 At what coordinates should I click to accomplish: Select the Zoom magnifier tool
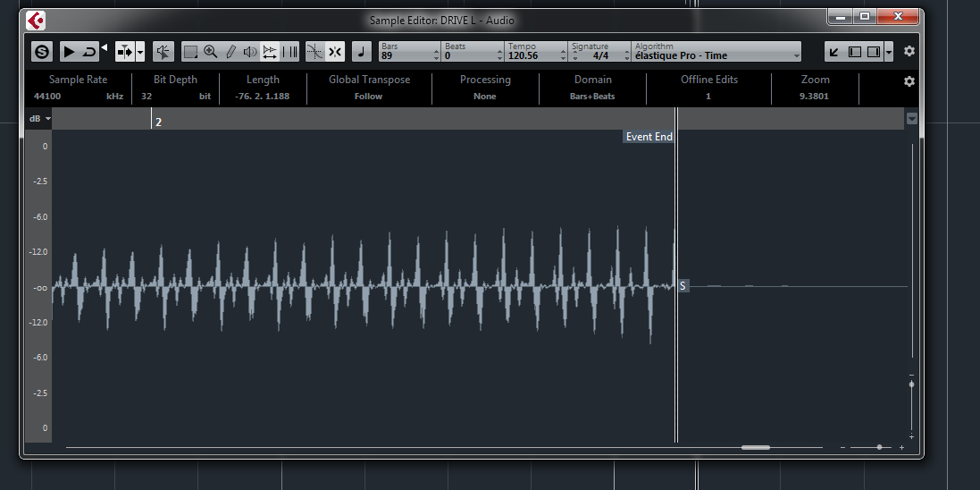click(211, 51)
